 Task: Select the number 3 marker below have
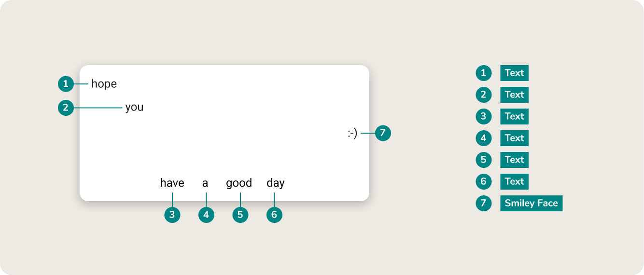click(x=172, y=215)
